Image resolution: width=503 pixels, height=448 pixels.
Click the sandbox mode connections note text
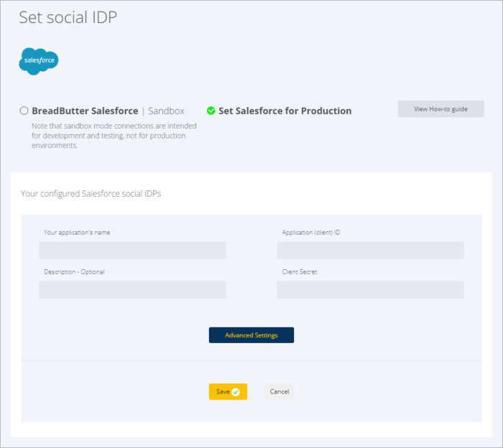[114, 136]
